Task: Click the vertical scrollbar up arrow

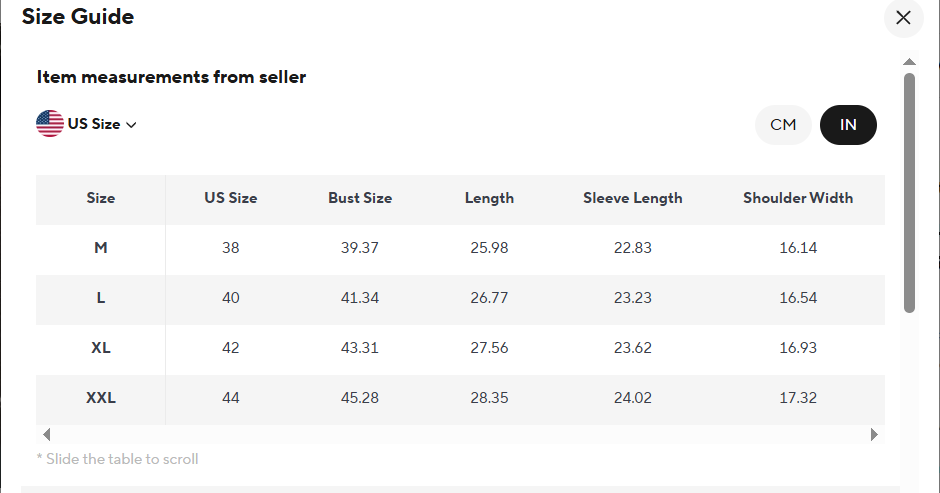Action: pos(909,61)
